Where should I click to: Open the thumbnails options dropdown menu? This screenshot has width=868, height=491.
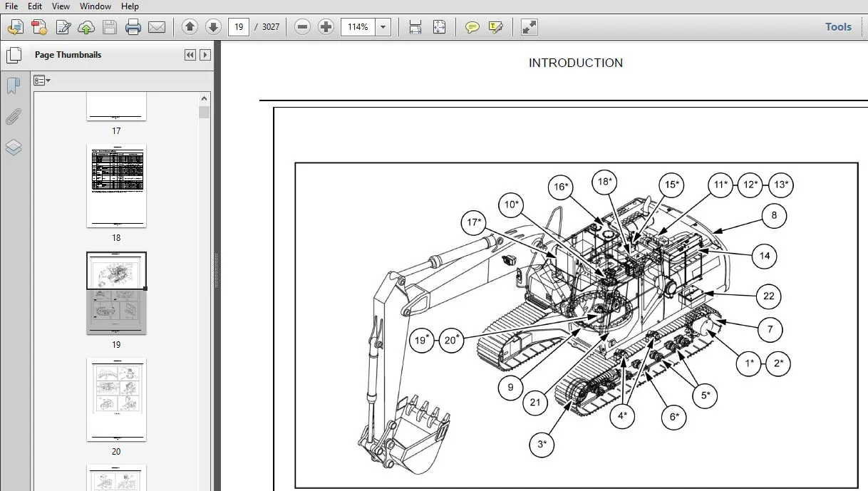[42, 81]
